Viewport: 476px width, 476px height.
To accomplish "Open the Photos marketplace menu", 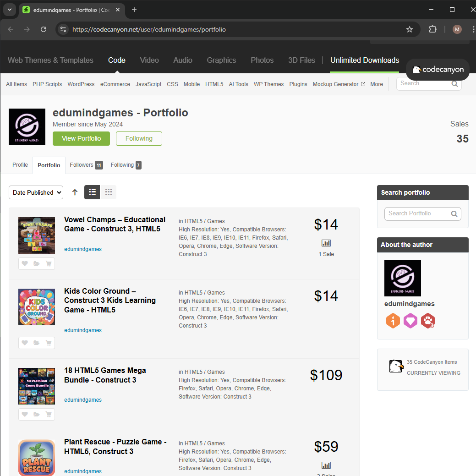I will click(x=262, y=60).
